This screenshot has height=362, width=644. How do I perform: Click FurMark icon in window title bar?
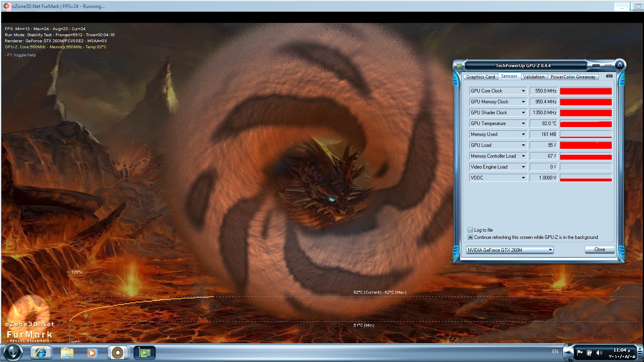6,6
